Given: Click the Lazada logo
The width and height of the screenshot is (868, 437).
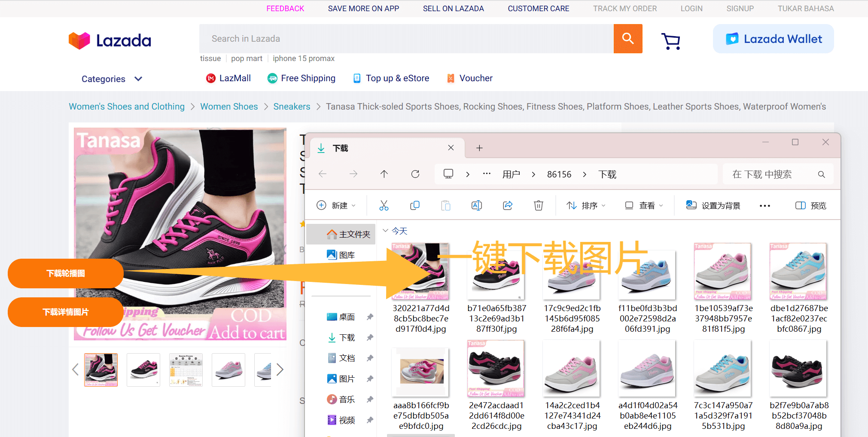Looking at the screenshot, I should coord(110,41).
